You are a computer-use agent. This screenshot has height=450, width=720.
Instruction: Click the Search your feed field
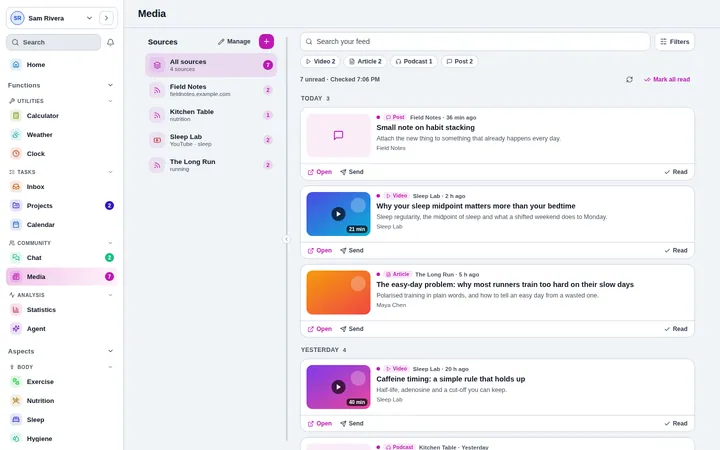click(x=475, y=42)
